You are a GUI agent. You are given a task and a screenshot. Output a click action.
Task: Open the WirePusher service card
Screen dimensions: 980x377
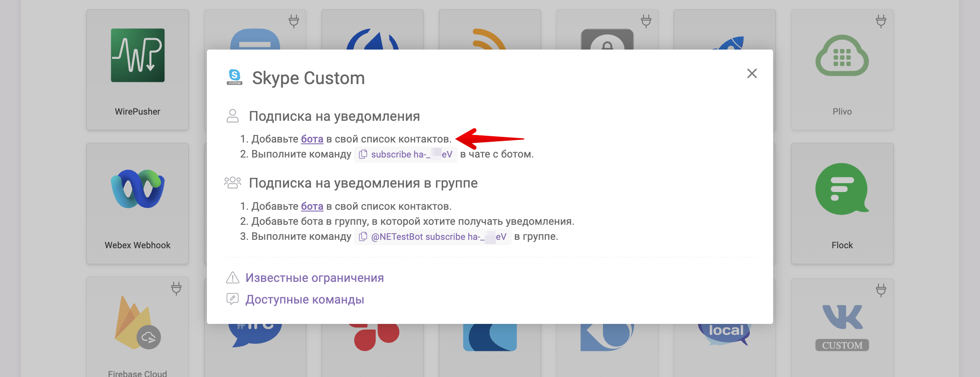137,69
